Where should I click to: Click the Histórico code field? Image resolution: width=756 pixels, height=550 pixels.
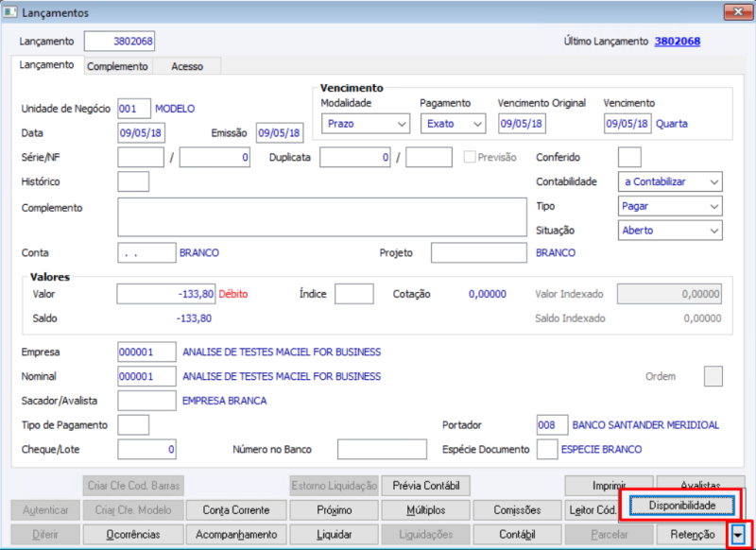133,181
